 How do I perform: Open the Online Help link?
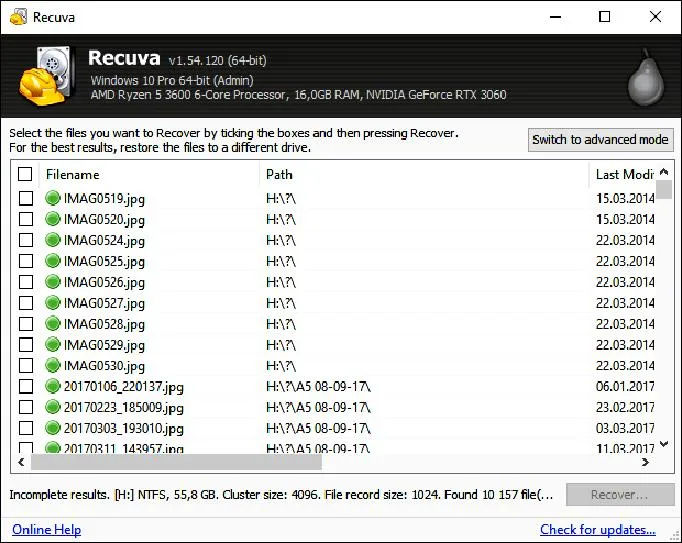coord(47,530)
